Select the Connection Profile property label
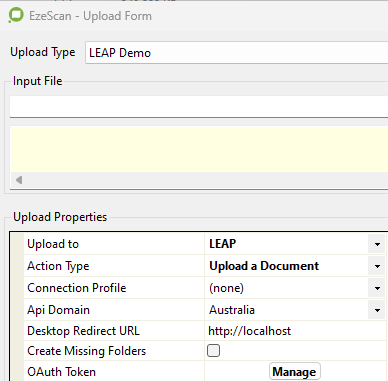The height and width of the screenshot is (381, 388). pyautogui.click(x=77, y=288)
